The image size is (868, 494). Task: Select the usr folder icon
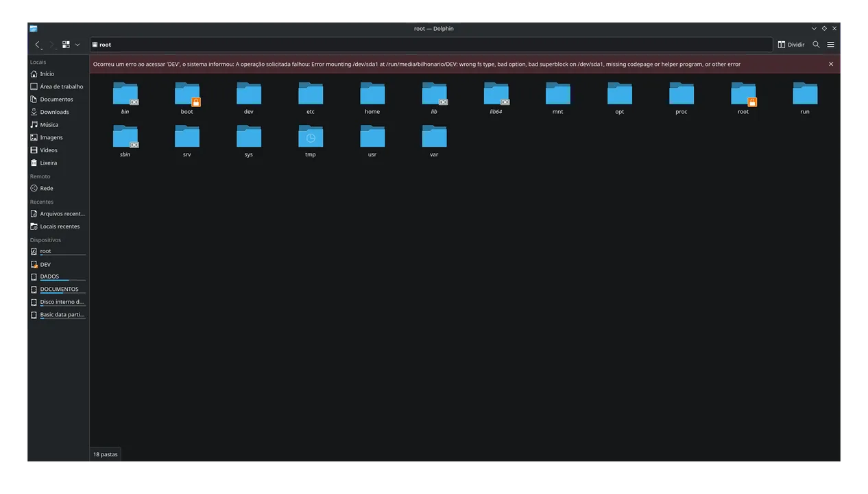pos(372,137)
